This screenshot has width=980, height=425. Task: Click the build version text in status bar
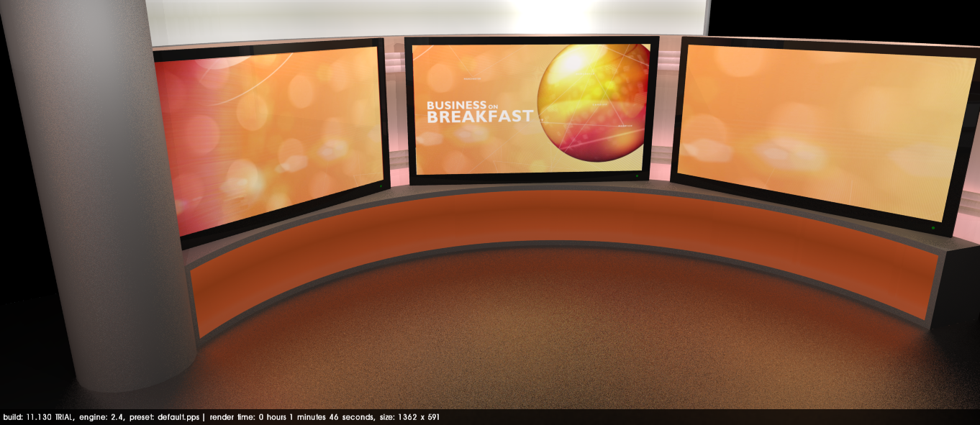pyautogui.click(x=42, y=417)
